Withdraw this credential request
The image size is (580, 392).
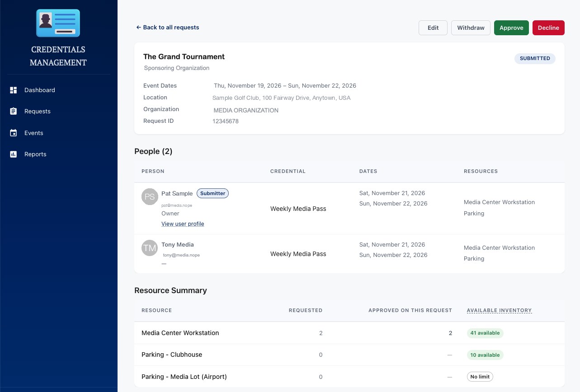click(x=471, y=28)
